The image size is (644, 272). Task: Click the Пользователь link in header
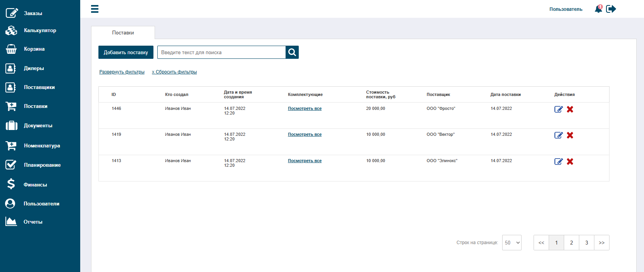coord(566,9)
